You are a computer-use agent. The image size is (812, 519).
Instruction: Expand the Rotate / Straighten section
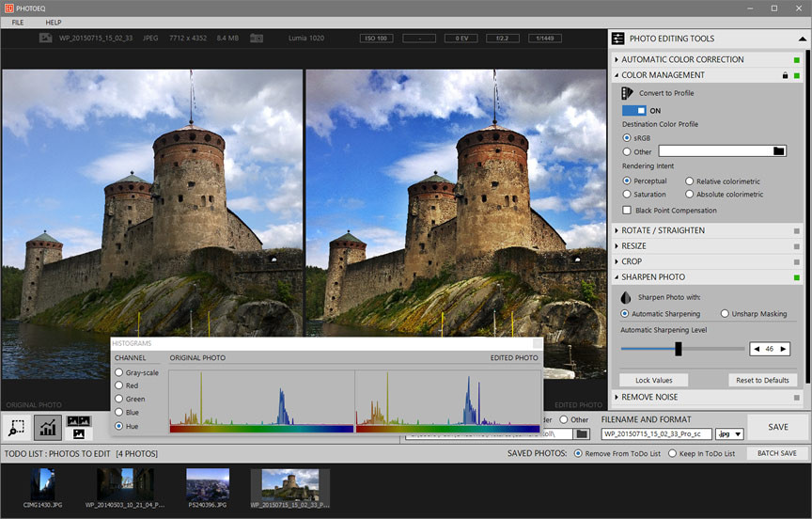[x=617, y=230]
